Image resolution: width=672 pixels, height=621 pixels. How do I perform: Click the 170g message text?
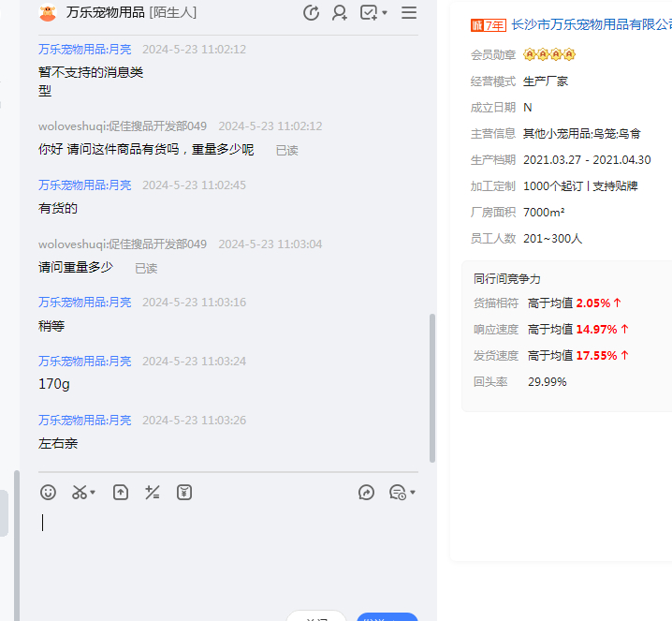[54, 384]
